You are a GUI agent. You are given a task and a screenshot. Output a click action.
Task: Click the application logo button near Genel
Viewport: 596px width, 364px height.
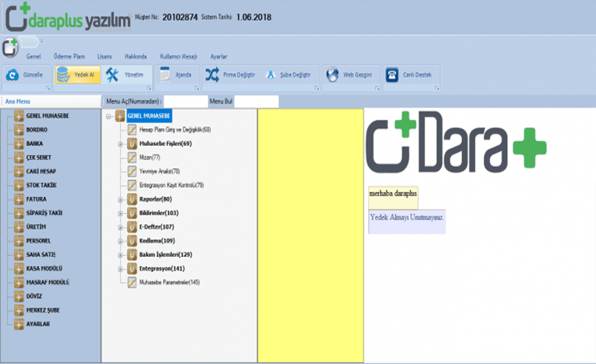10,47
